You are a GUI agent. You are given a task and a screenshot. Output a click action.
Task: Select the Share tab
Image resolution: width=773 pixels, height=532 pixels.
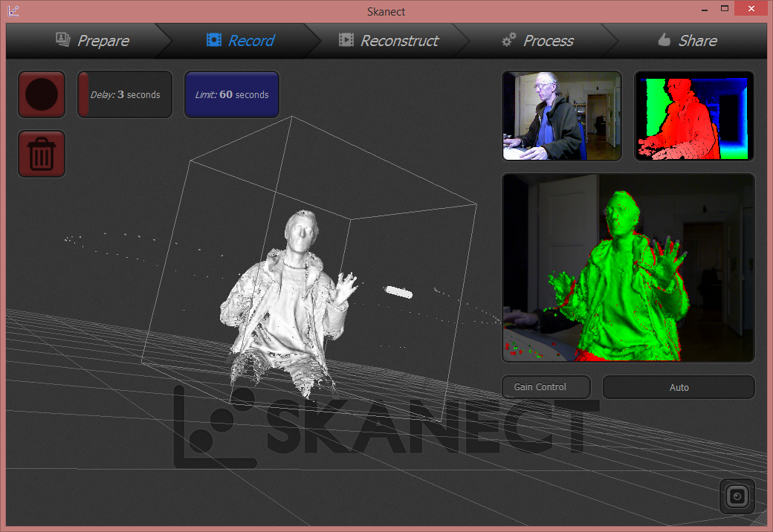tap(688, 40)
